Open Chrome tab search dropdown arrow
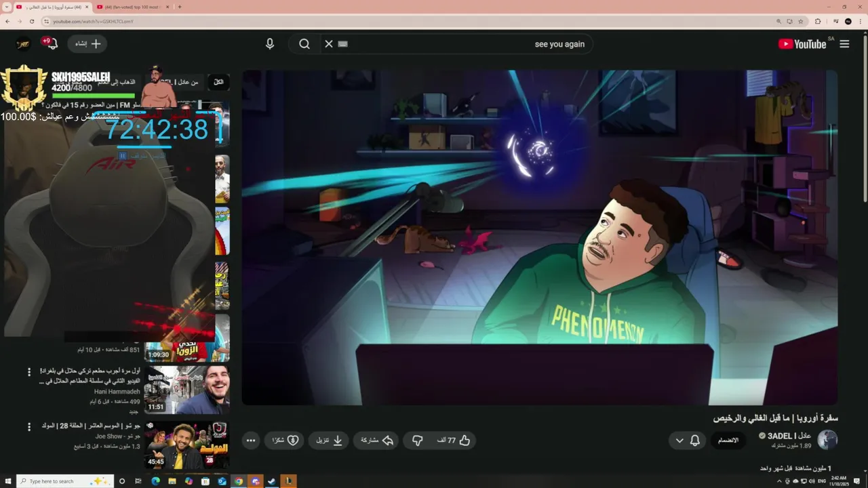Viewport: 868px width, 488px height. pos(7,7)
